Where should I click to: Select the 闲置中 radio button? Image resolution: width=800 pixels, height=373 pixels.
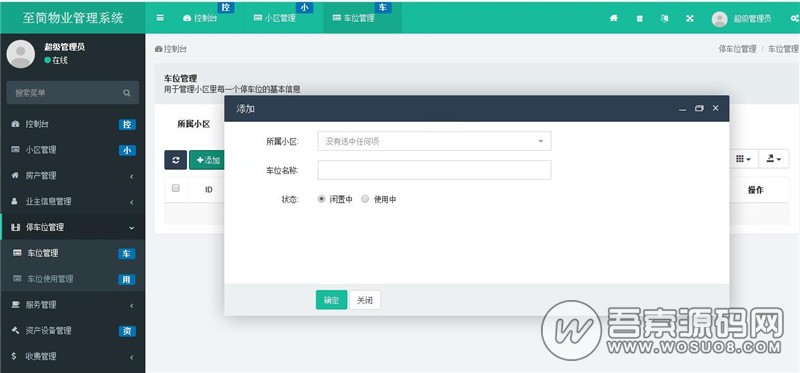321,199
